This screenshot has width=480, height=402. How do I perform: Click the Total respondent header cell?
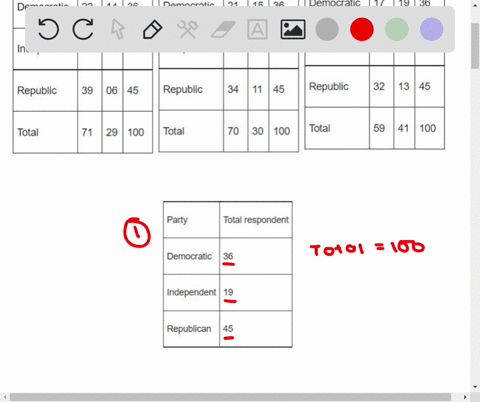[x=256, y=220]
